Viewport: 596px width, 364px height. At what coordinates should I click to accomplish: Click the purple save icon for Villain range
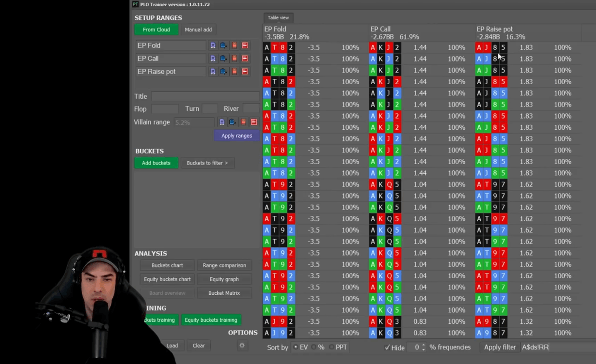coord(222,122)
